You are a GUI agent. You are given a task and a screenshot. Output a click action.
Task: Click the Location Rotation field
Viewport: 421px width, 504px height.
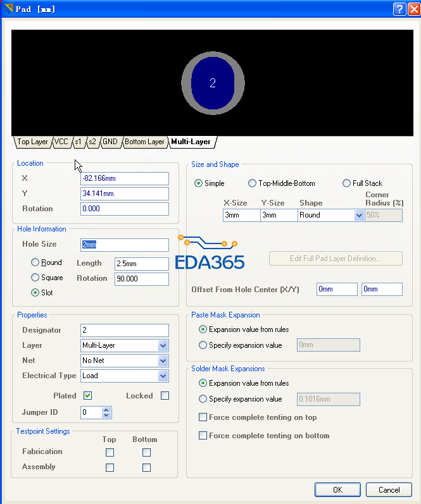[125, 209]
